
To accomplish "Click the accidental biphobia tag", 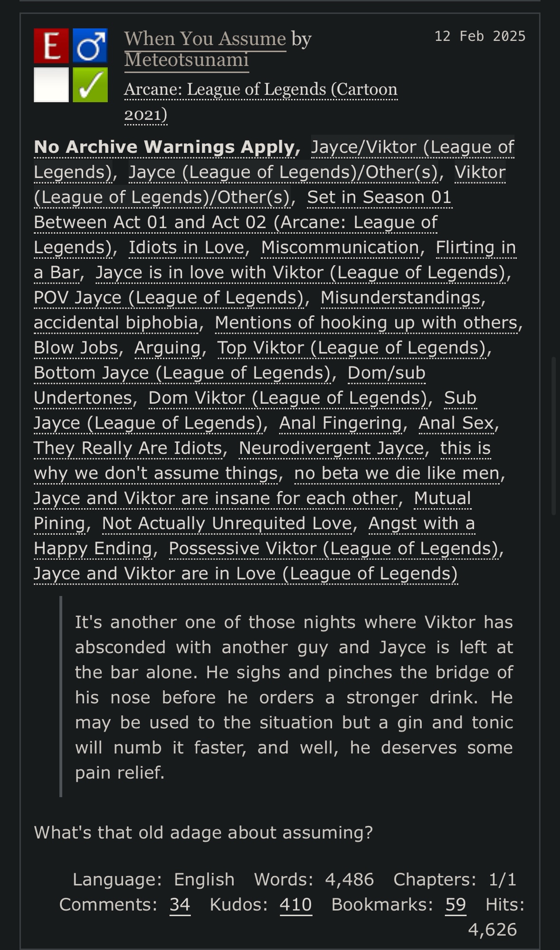I will 116,323.
